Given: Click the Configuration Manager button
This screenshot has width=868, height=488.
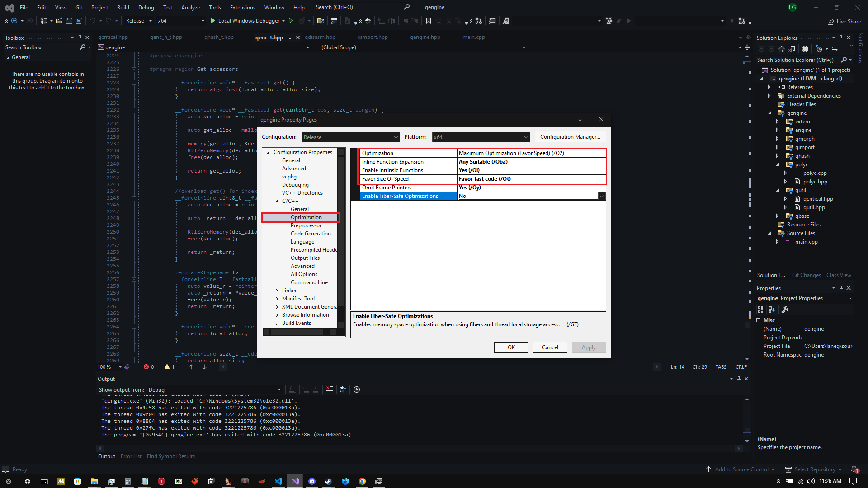Looking at the screenshot, I should point(570,137).
